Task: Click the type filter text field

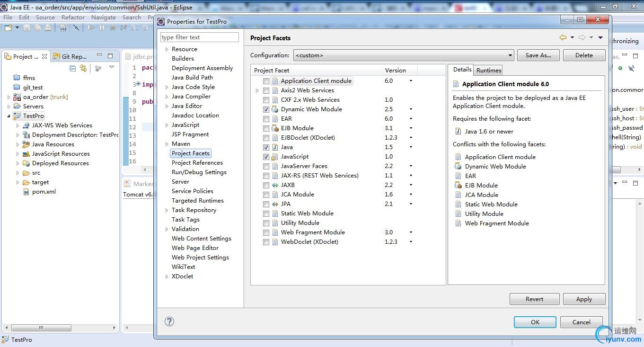Action: pos(199,37)
